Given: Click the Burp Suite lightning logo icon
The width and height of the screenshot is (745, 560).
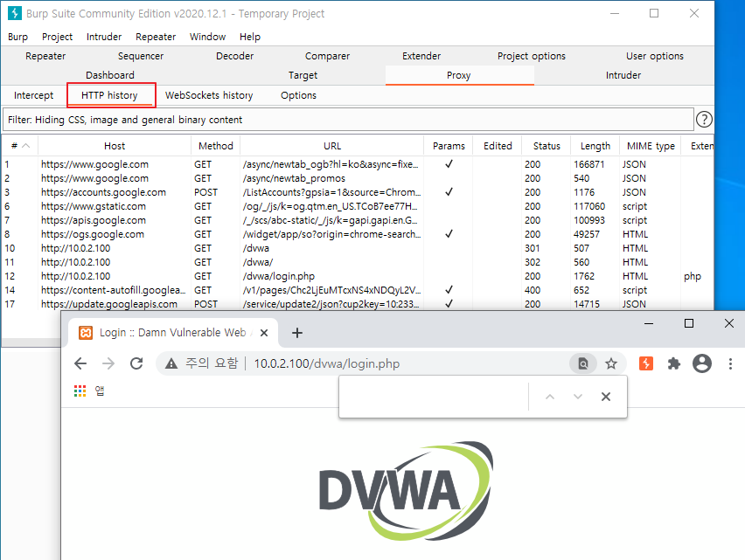Looking at the screenshot, I should (15, 13).
